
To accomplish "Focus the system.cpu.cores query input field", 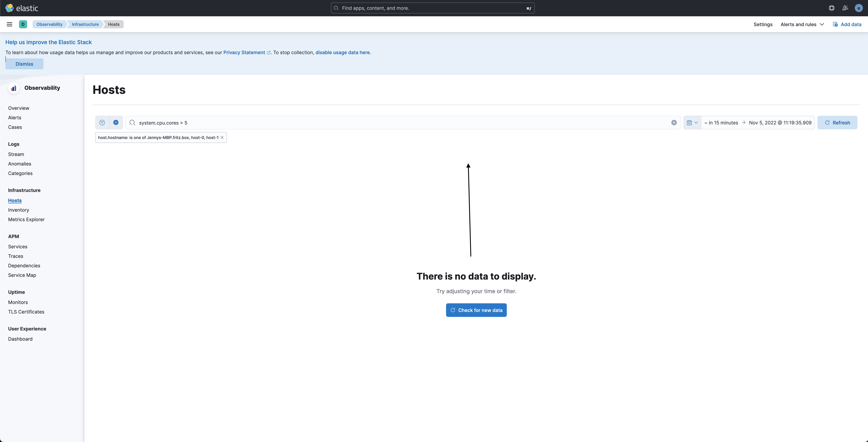I will click(x=401, y=123).
